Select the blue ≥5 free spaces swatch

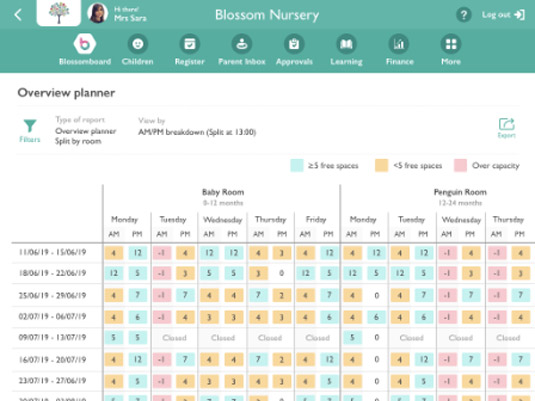297,166
